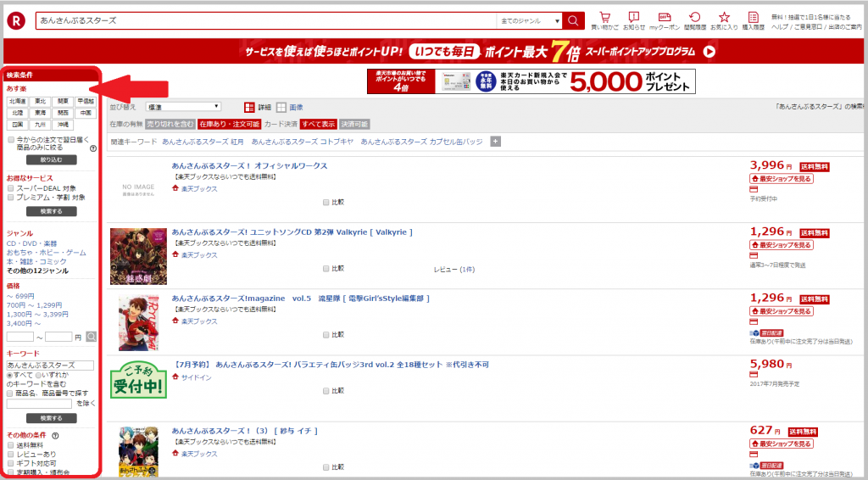Click 検索する button under keyword section
The image size is (868, 480).
pyautogui.click(x=52, y=419)
